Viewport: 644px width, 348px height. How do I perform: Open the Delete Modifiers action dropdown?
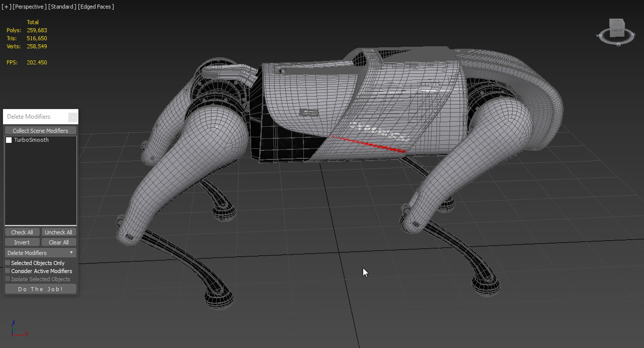71,252
